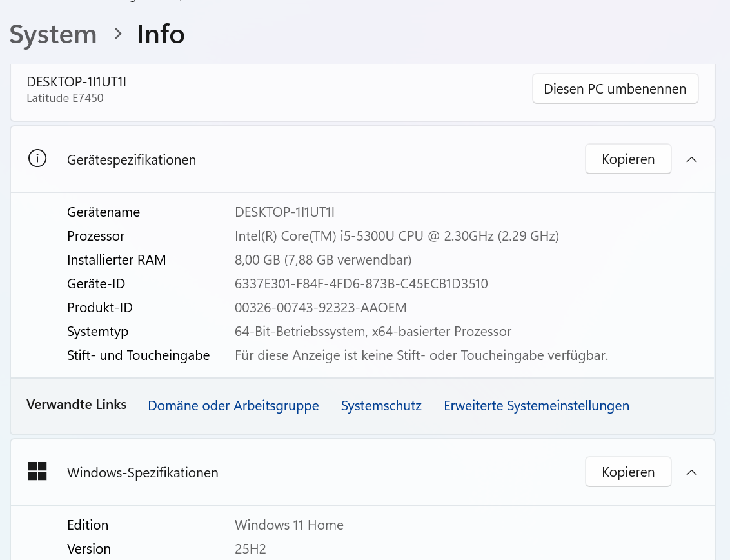Image resolution: width=730 pixels, height=560 pixels.
Task: Select the 8,00 GB RAM value
Action: click(x=323, y=259)
